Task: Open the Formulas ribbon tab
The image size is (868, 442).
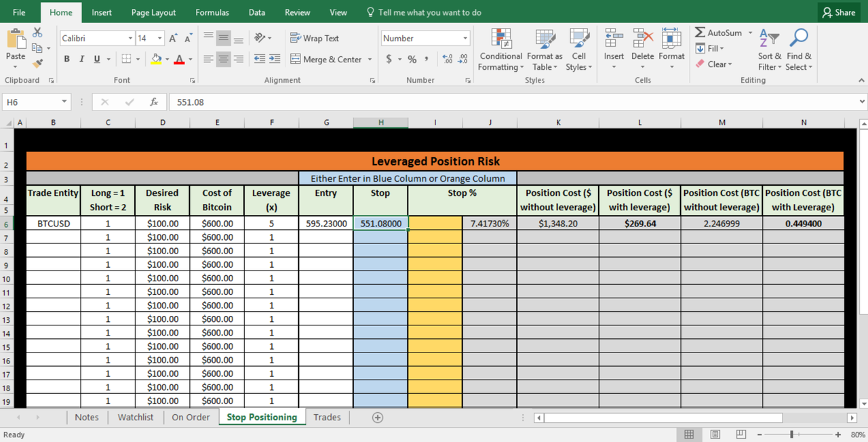Action: click(x=212, y=12)
